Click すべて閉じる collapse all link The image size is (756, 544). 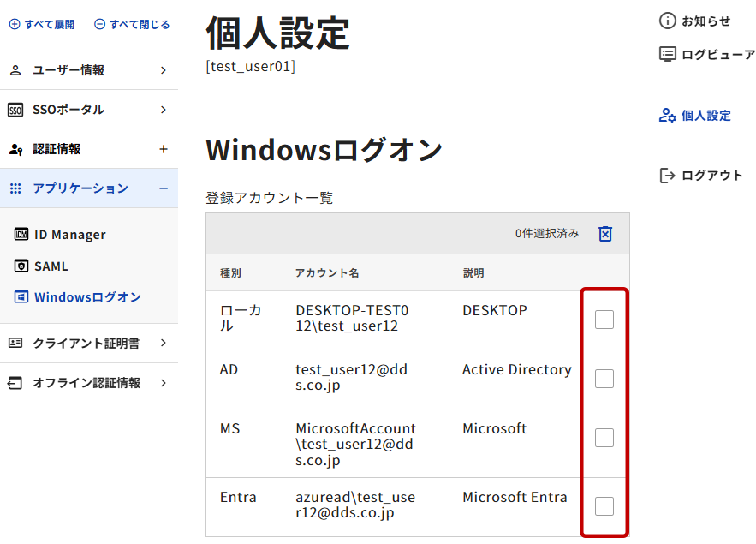tap(132, 24)
